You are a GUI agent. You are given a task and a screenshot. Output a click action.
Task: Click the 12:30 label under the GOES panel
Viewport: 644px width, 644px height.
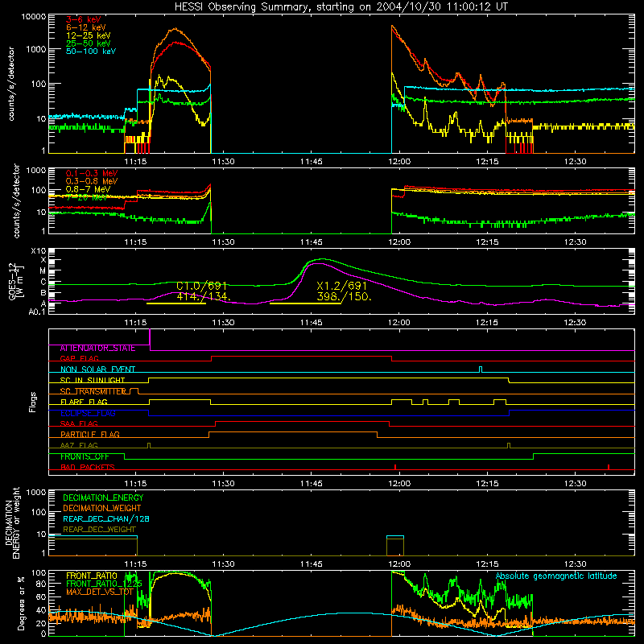tap(575, 323)
